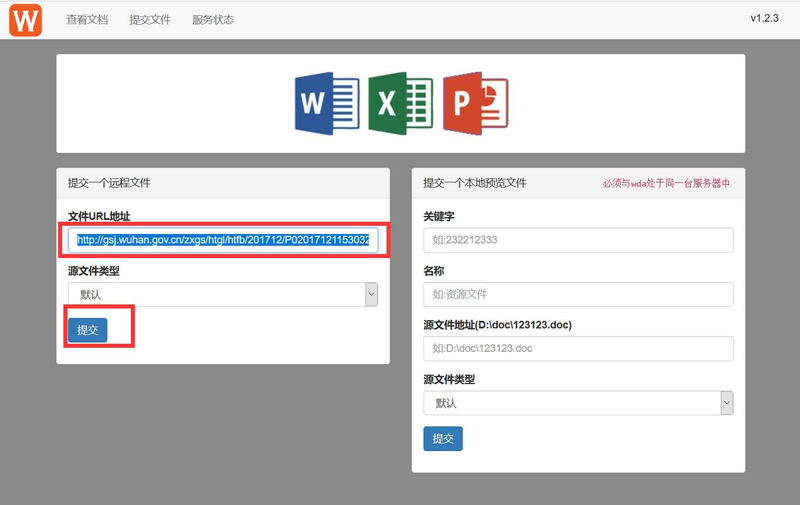Viewport: 800px width, 505px height.
Task: Open the 查看文档 menu item
Action: tap(87, 20)
